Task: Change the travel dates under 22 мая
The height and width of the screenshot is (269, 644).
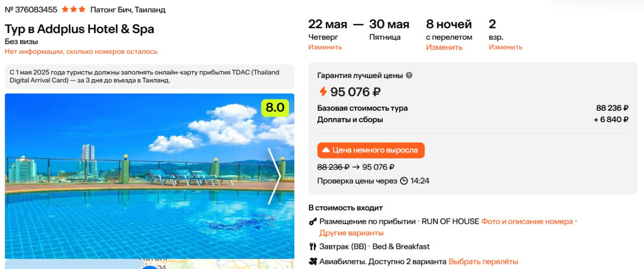Action: (x=325, y=47)
